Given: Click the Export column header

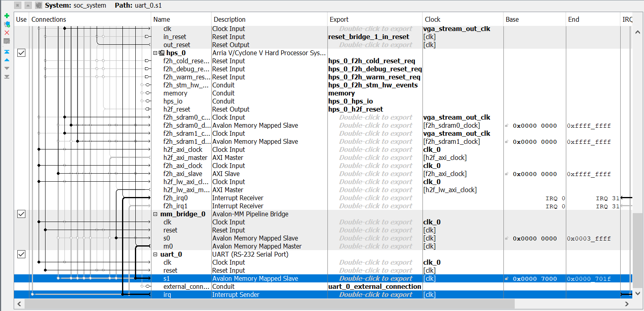Looking at the screenshot, I should (x=339, y=19).
